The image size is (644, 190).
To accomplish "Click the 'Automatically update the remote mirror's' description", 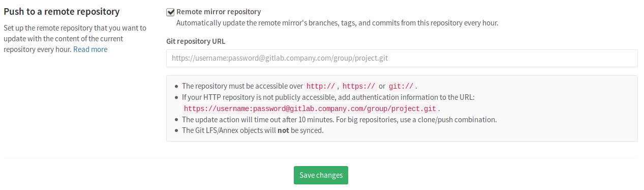I will [337, 23].
